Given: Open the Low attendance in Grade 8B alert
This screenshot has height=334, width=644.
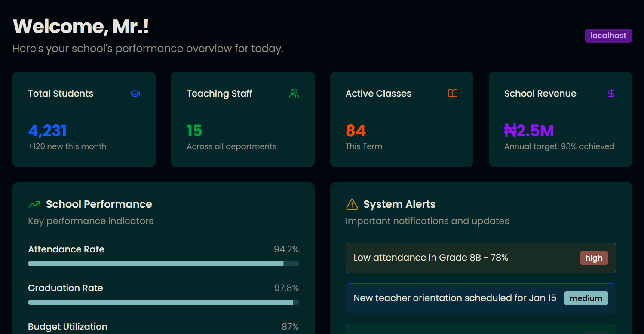Looking at the screenshot, I should [431, 258].
